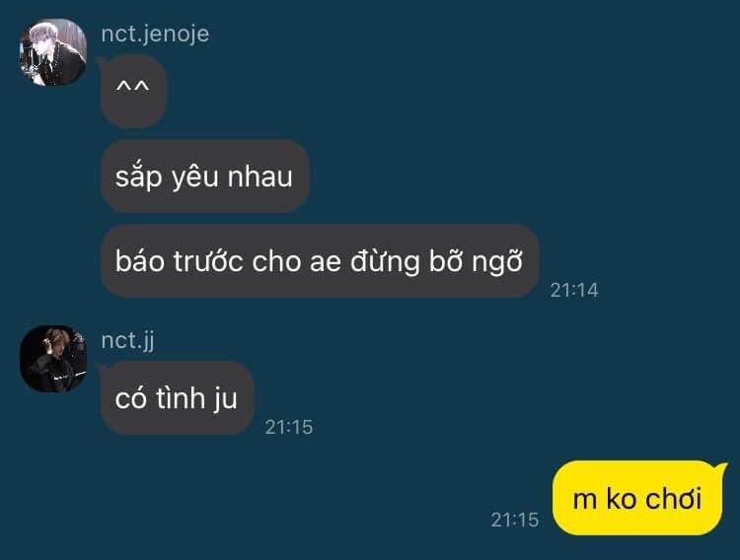The image size is (740, 560).
Task: Open nct.jenoje's profile picture
Action: (53, 52)
